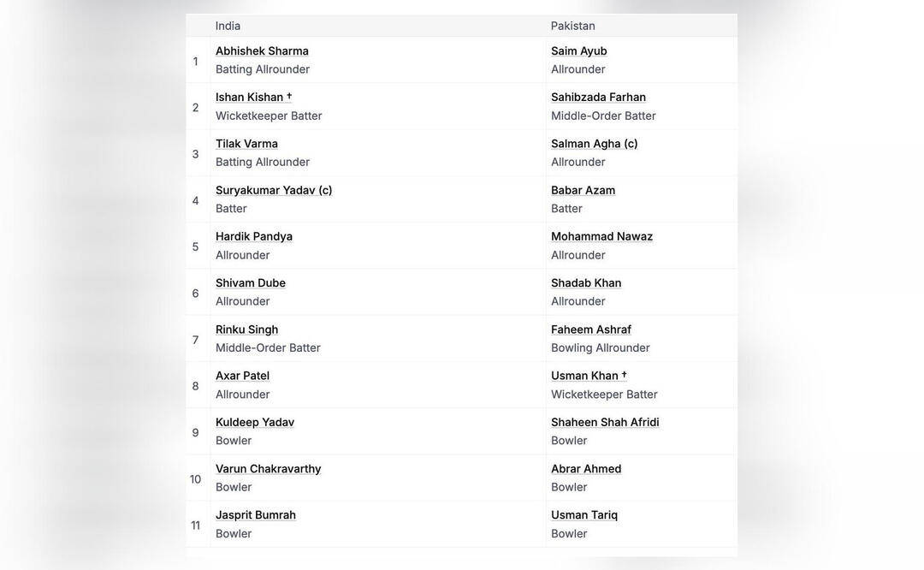Open Abhishek Sharma's player profile link
The height and width of the screenshot is (570, 924).
click(262, 50)
